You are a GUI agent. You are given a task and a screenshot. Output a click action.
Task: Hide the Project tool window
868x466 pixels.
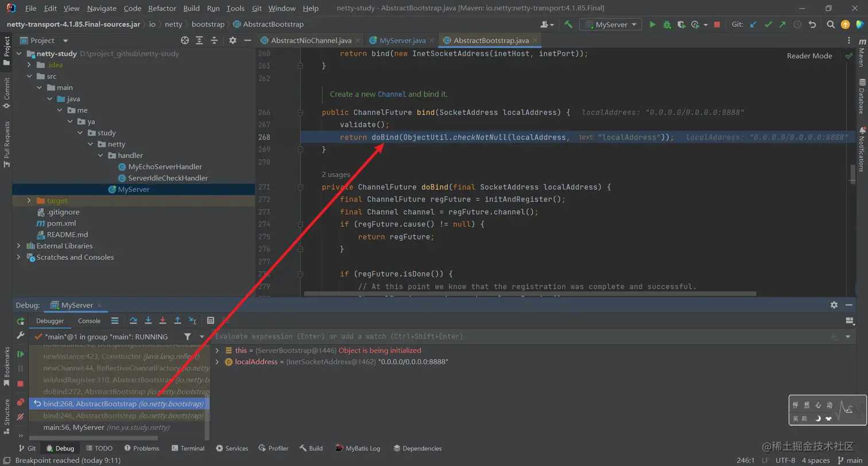click(x=247, y=40)
